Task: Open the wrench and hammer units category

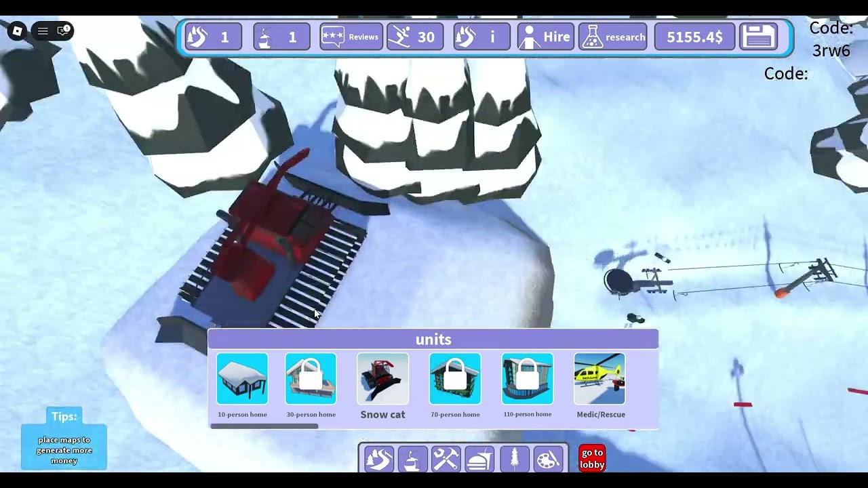Action: click(x=446, y=460)
